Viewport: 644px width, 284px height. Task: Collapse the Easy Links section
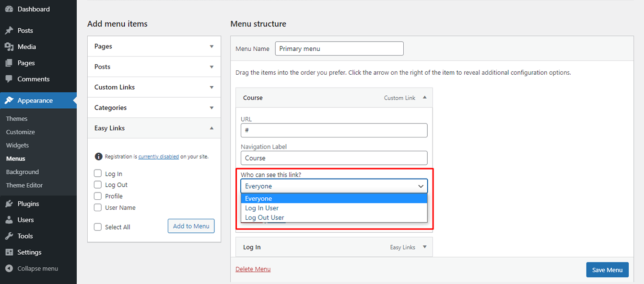(211, 128)
